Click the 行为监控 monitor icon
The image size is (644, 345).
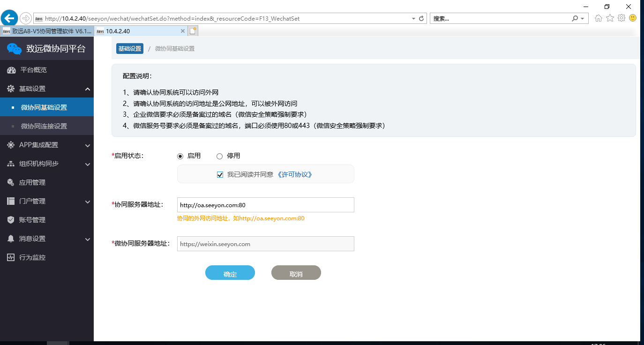[11, 257]
